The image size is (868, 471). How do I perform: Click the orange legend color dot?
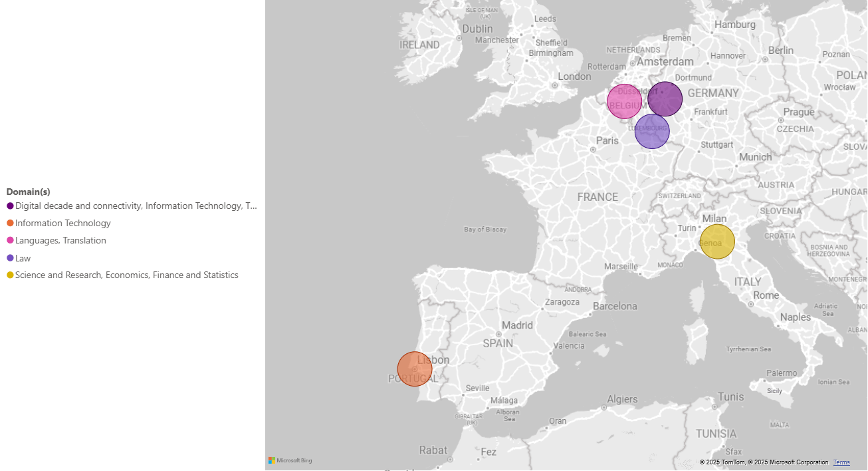click(10, 224)
